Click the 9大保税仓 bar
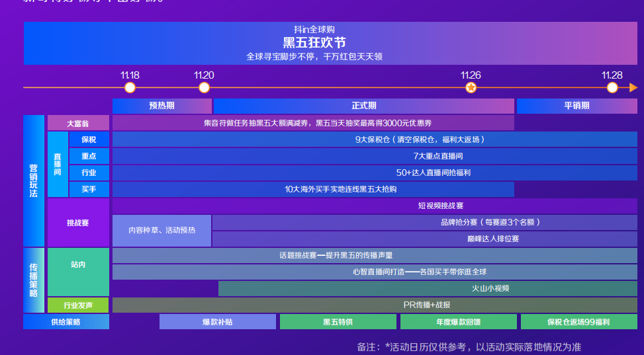Screen dimensions: 644x355 375,139
